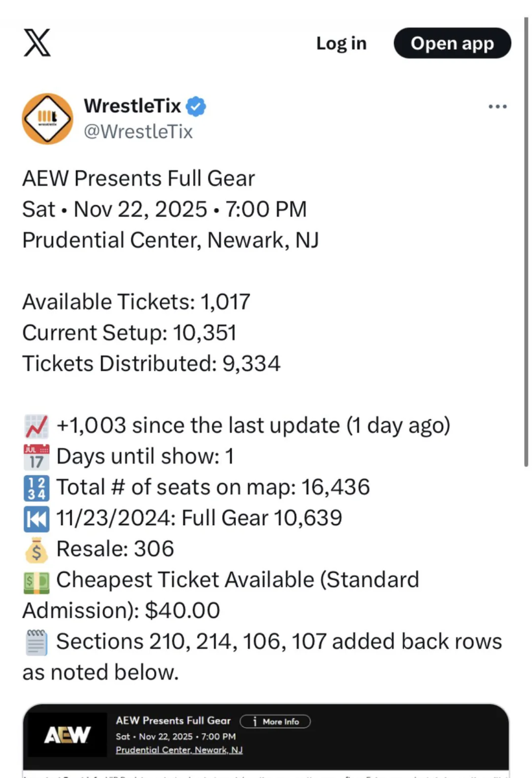Tap the Open app button
Screen dimensions: 532x778
click(452, 43)
